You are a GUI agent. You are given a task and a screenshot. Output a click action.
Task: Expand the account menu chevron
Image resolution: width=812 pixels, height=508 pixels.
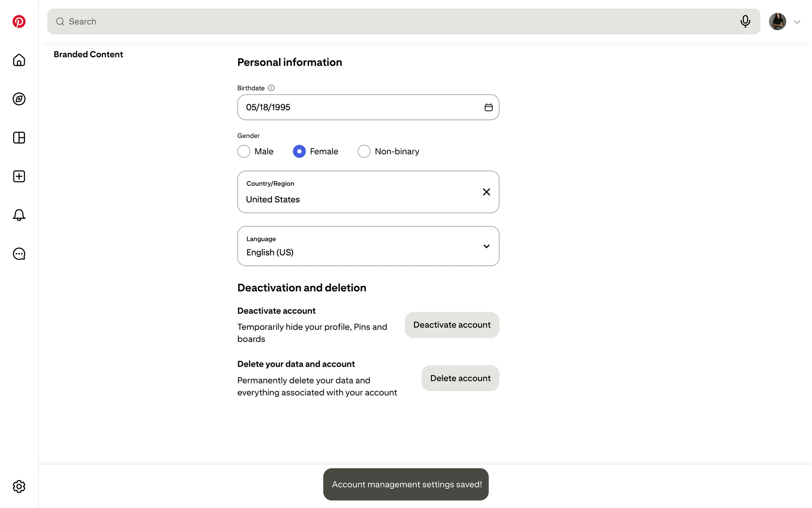click(797, 22)
